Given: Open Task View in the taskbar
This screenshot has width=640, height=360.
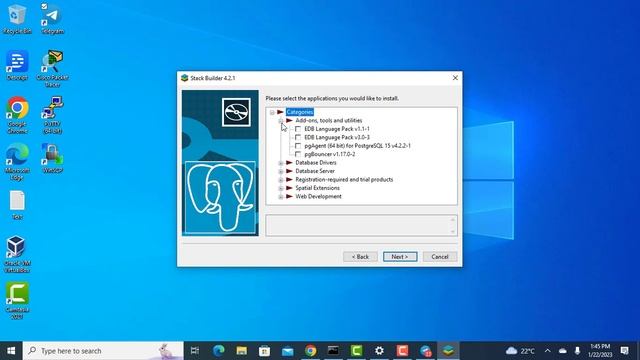Looking at the screenshot, I should [195, 351].
